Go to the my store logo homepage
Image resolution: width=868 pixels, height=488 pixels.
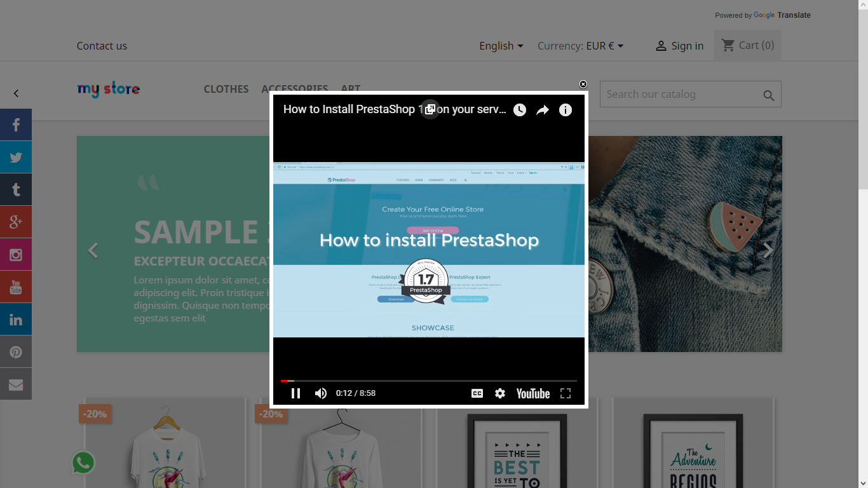tap(109, 89)
